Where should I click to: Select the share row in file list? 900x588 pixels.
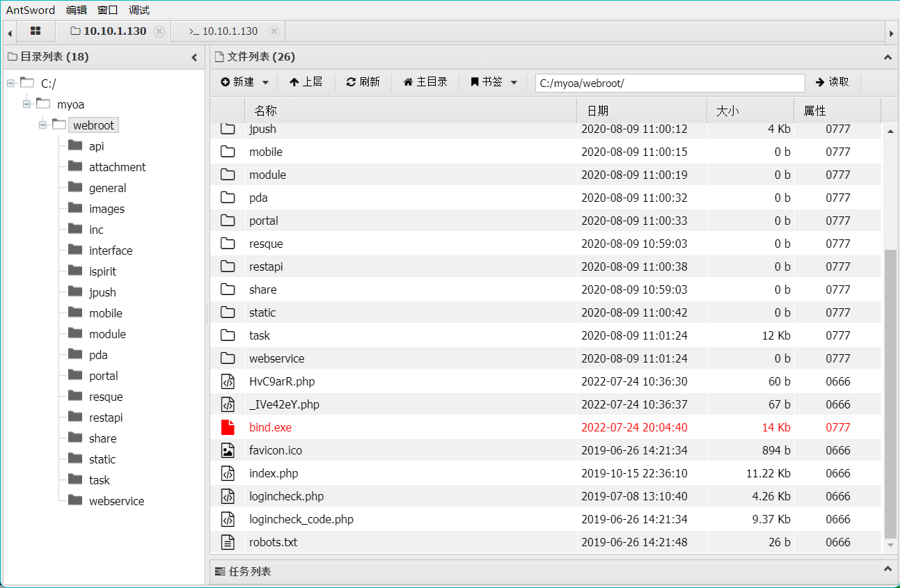tap(546, 289)
